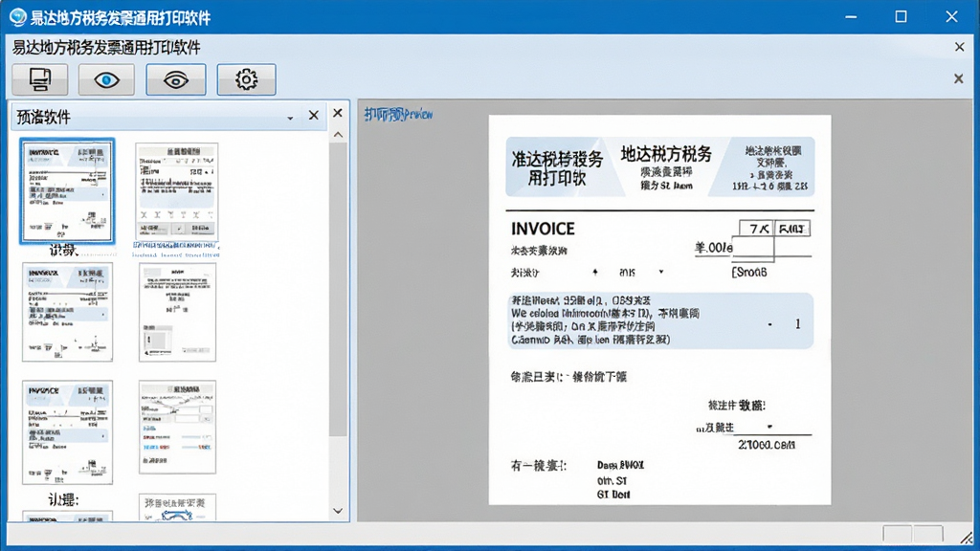This screenshot has height=551, width=980.
Task: Select the second-row left invoice thumbnail
Action: click(68, 313)
